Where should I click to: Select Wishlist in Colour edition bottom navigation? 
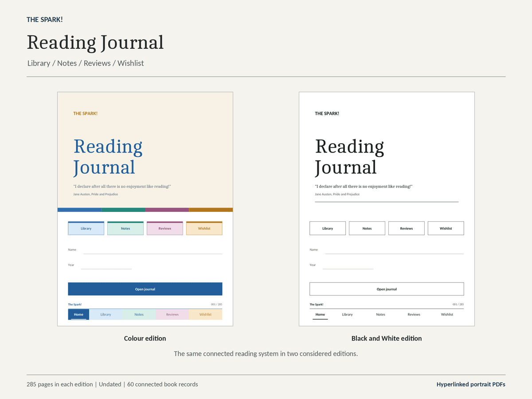(206, 314)
